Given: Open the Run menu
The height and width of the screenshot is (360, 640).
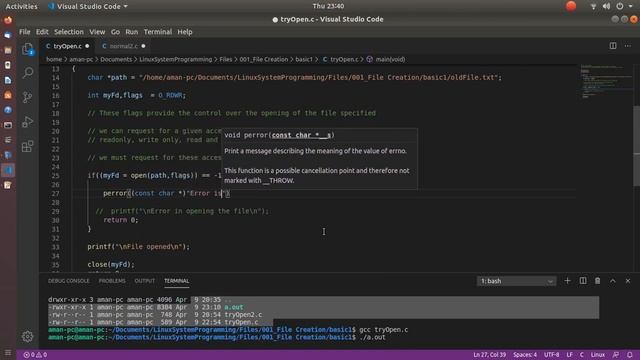Looking at the screenshot, I should (131, 32).
